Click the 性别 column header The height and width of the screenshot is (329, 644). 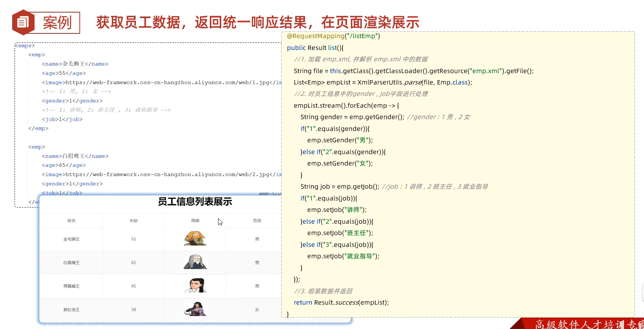[x=257, y=221]
